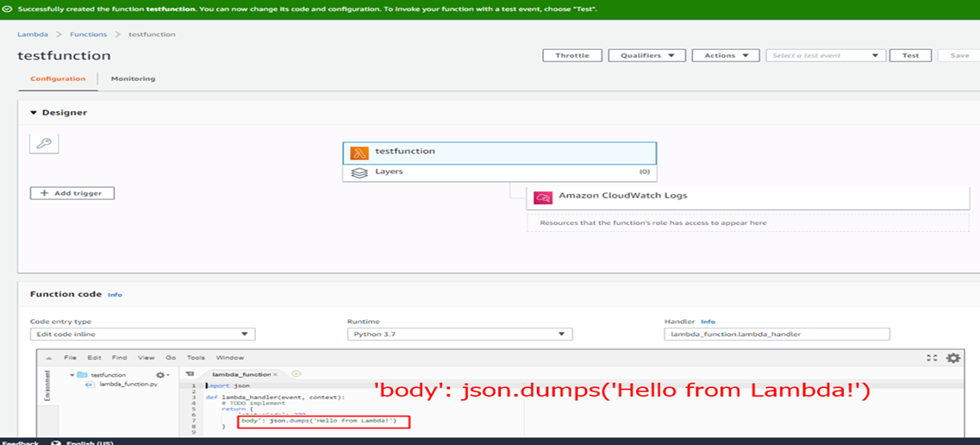Click the environment tree gear icon
The height and width of the screenshot is (445, 980).
point(160,375)
